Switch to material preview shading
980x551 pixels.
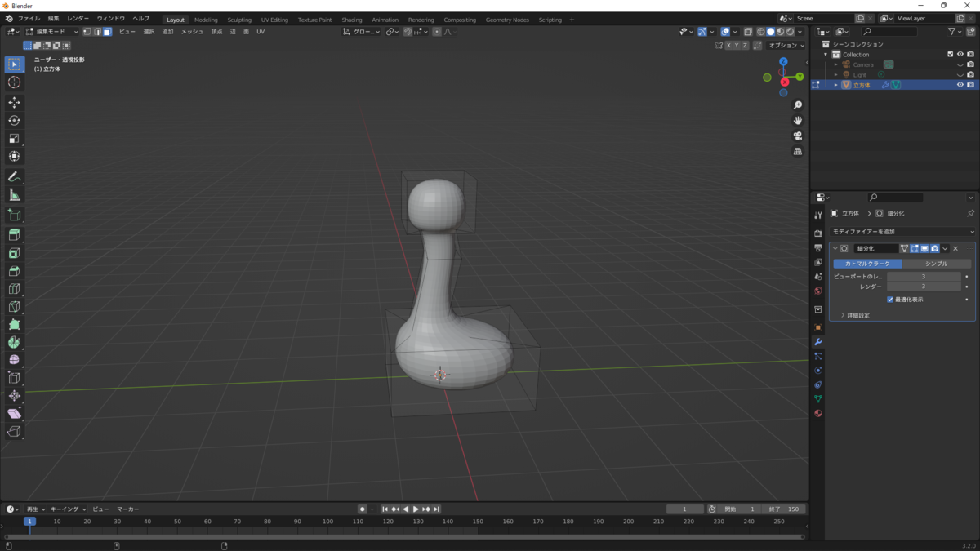pyautogui.click(x=781, y=32)
